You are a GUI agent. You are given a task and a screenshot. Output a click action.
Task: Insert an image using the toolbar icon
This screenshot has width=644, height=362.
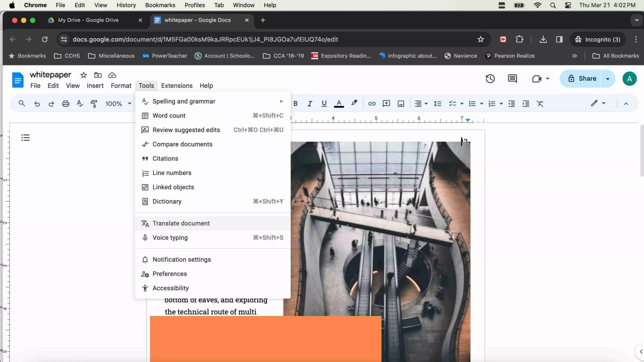(400, 104)
